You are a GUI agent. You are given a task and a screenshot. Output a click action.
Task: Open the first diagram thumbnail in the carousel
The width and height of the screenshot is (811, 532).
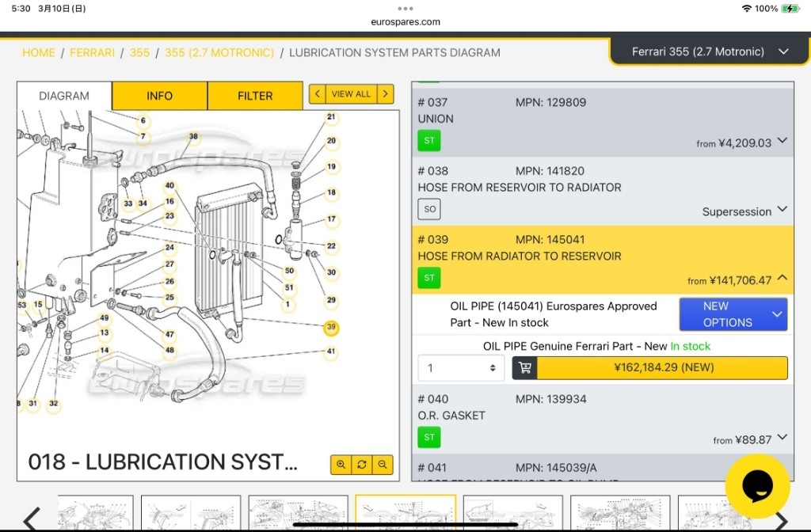(x=96, y=513)
